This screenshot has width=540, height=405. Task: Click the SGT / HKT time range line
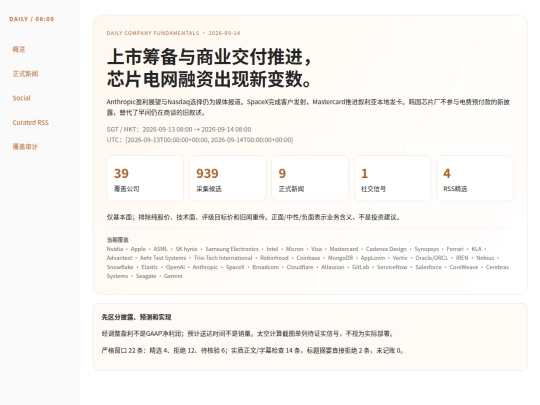[x=179, y=129]
